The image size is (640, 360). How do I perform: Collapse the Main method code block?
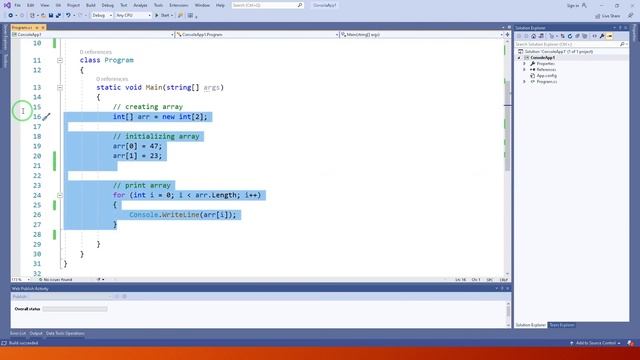pos(60,87)
